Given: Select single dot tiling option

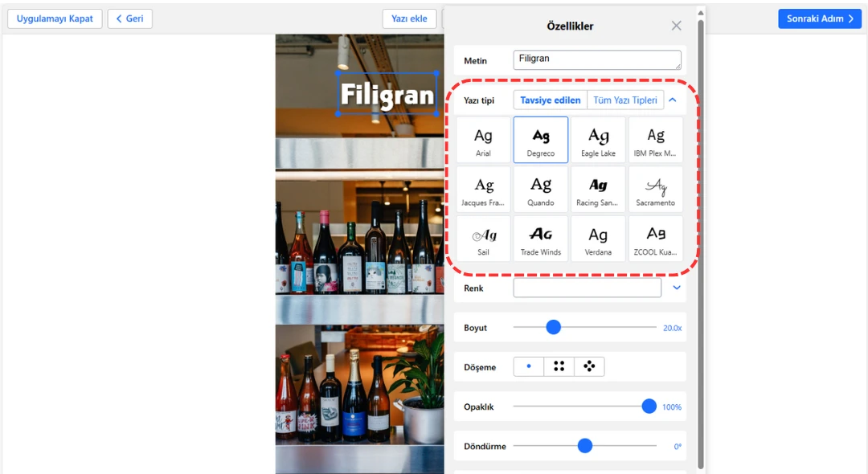Looking at the screenshot, I should [x=529, y=367].
